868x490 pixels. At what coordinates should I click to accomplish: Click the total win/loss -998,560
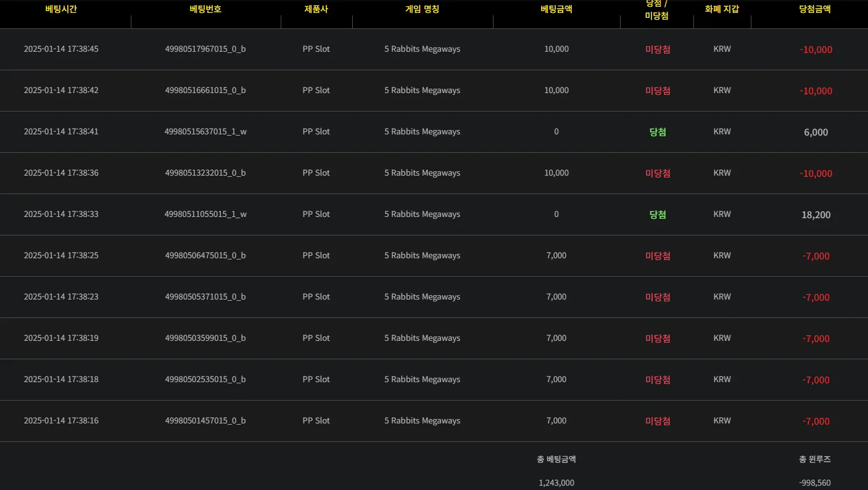coord(815,483)
